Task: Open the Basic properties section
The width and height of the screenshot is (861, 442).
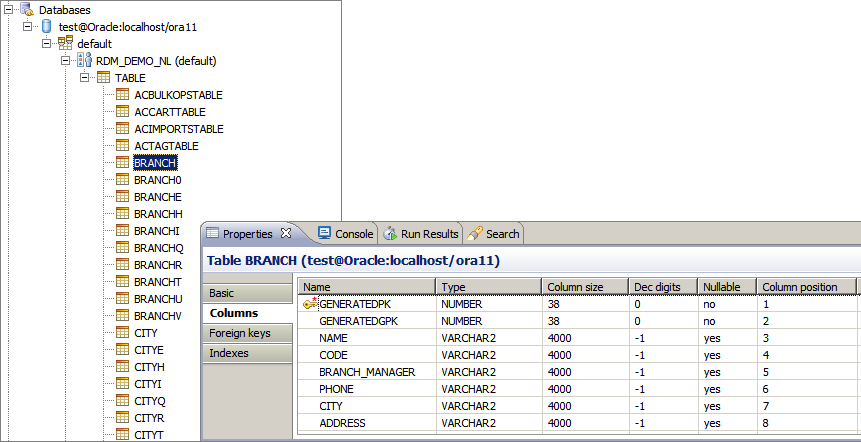Action: click(222, 293)
